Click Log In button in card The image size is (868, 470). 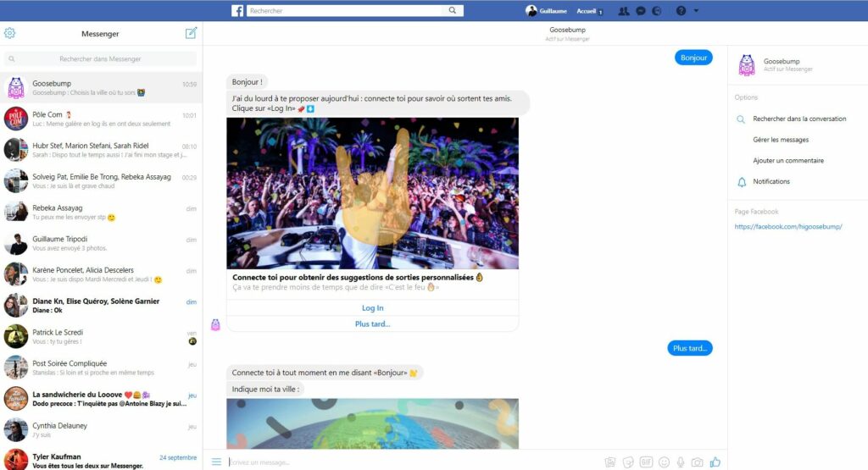click(x=373, y=308)
